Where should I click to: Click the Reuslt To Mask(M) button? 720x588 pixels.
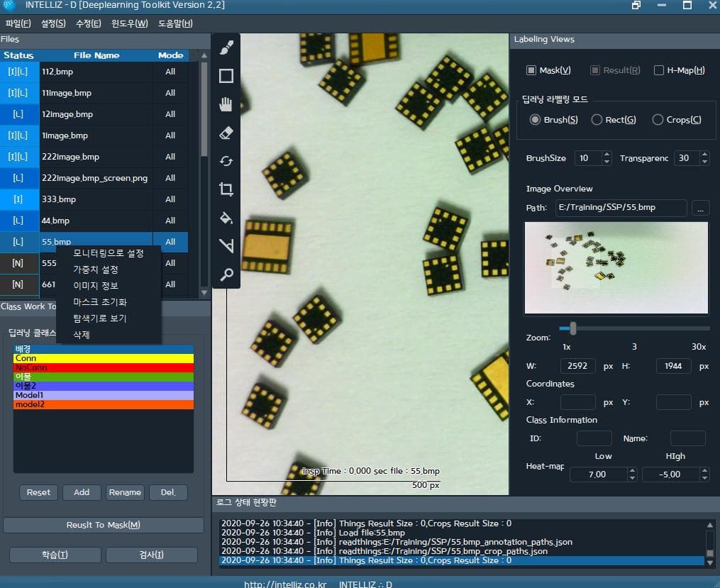click(104, 525)
